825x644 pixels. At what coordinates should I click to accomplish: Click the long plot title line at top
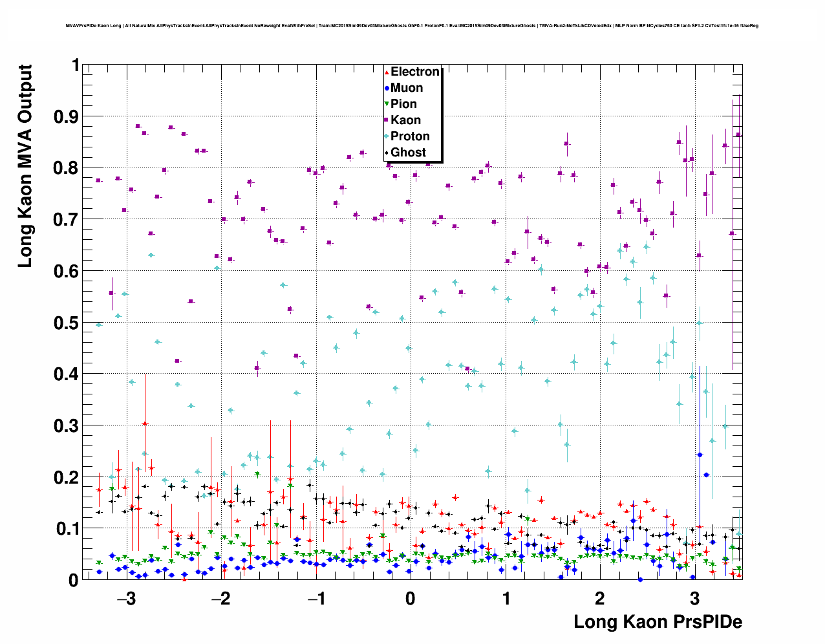click(x=412, y=26)
